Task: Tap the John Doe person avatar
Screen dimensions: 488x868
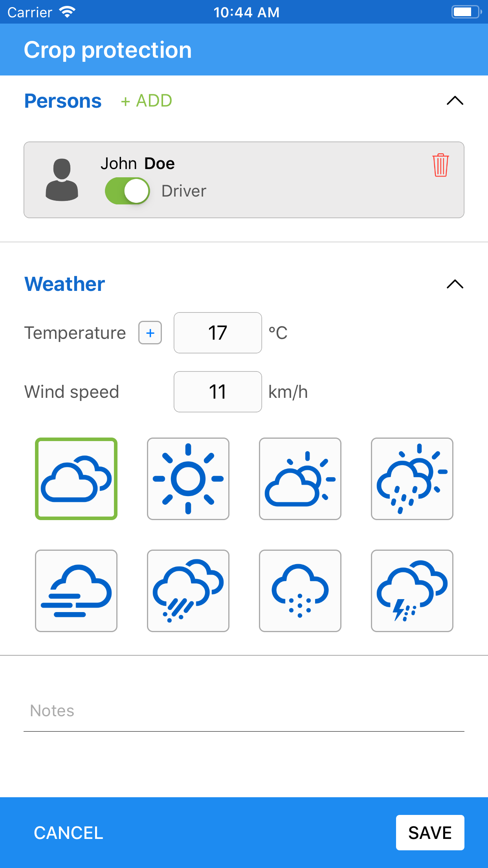Action: [x=62, y=180]
